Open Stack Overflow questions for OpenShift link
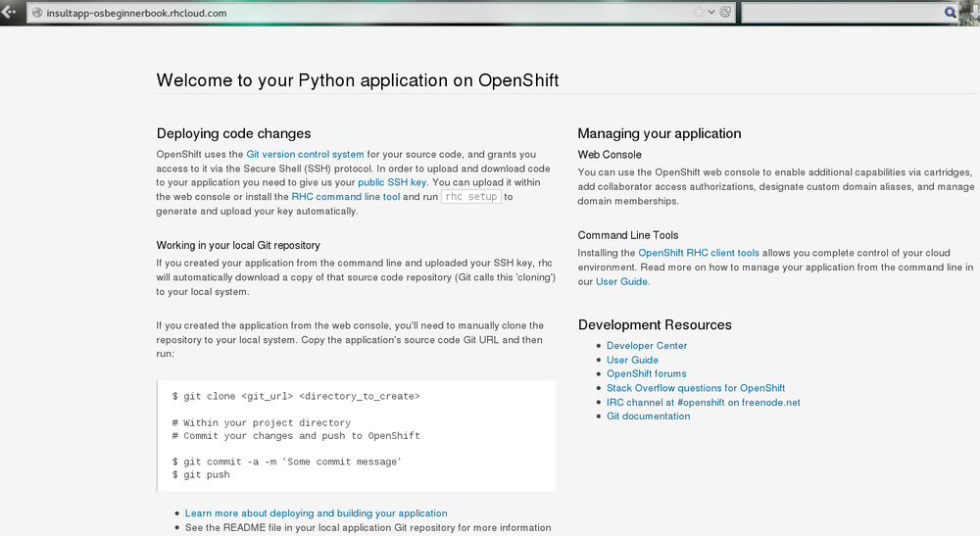 [x=696, y=388]
